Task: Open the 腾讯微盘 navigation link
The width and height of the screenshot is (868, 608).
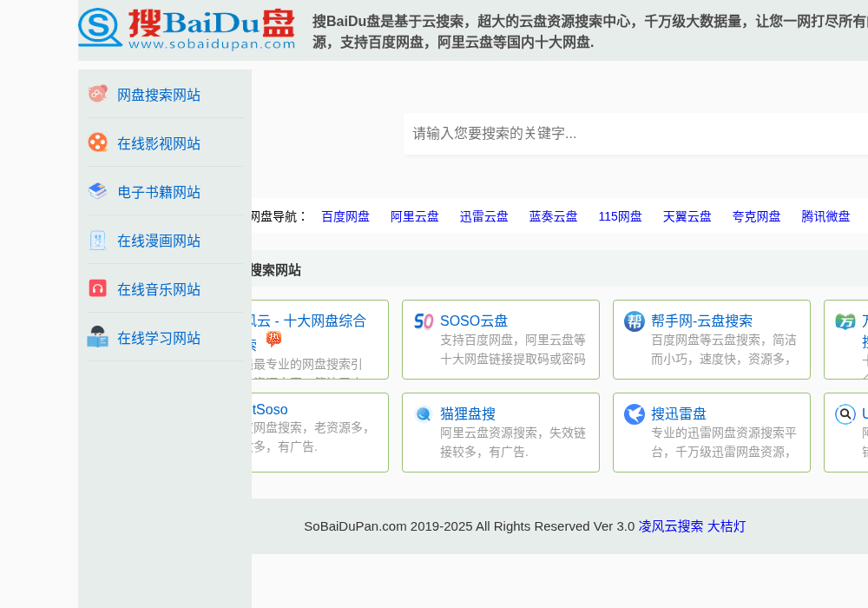Action: [825, 216]
